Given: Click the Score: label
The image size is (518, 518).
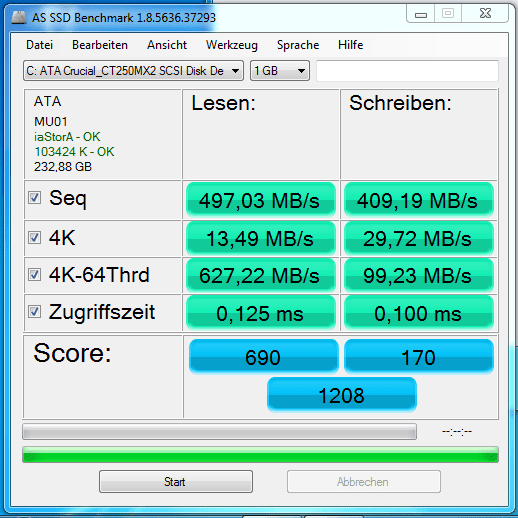Looking at the screenshot, I should click(x=72, y=353).
